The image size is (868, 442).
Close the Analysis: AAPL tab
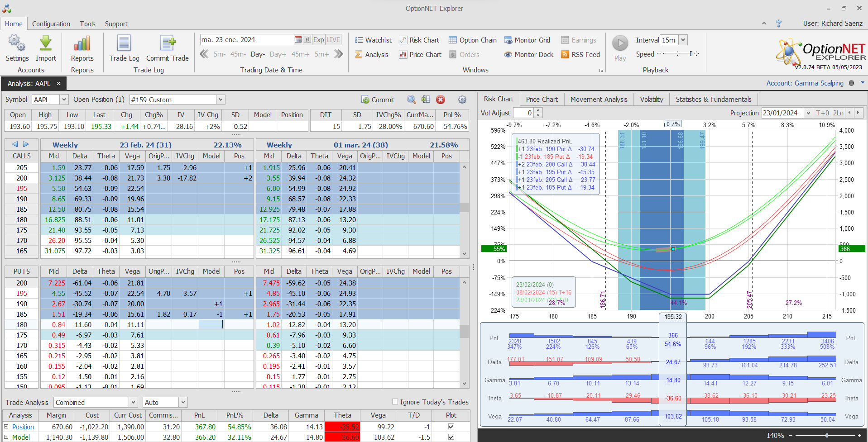click(x=58, y=84)
